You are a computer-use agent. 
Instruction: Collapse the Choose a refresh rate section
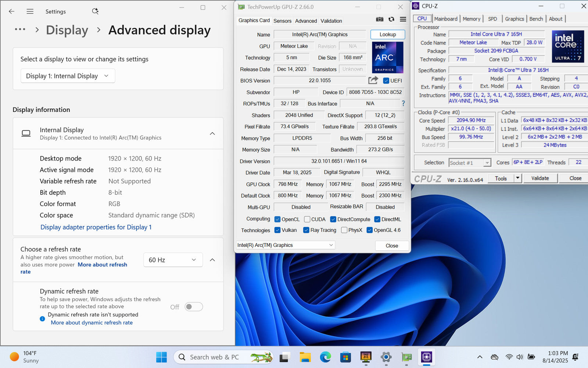pyautogui.click(x=212, y=260)
